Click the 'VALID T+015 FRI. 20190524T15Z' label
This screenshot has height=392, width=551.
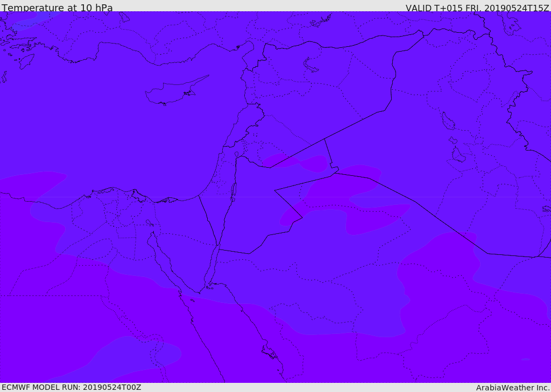[x=477, y=8]
